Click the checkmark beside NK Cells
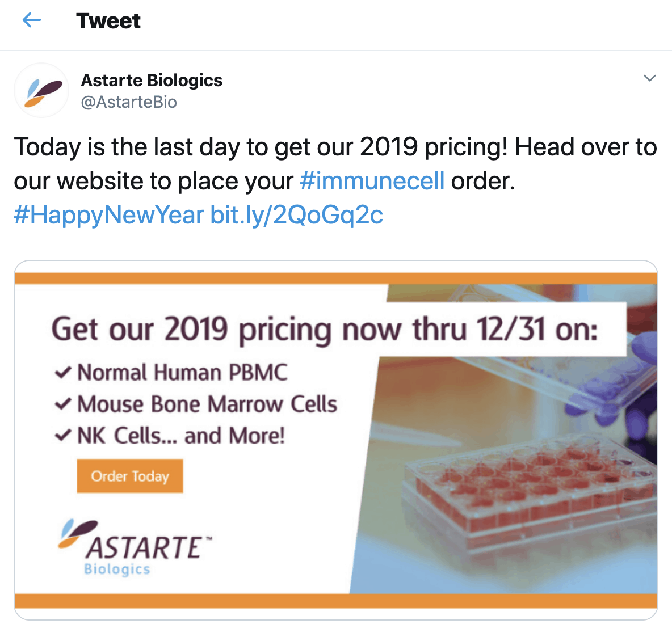The height and width of the screenshot is (641, 672). [62, 436]
